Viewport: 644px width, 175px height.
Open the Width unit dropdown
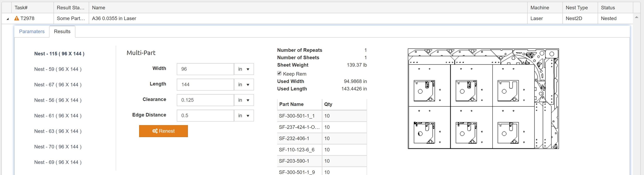point(244,69)
